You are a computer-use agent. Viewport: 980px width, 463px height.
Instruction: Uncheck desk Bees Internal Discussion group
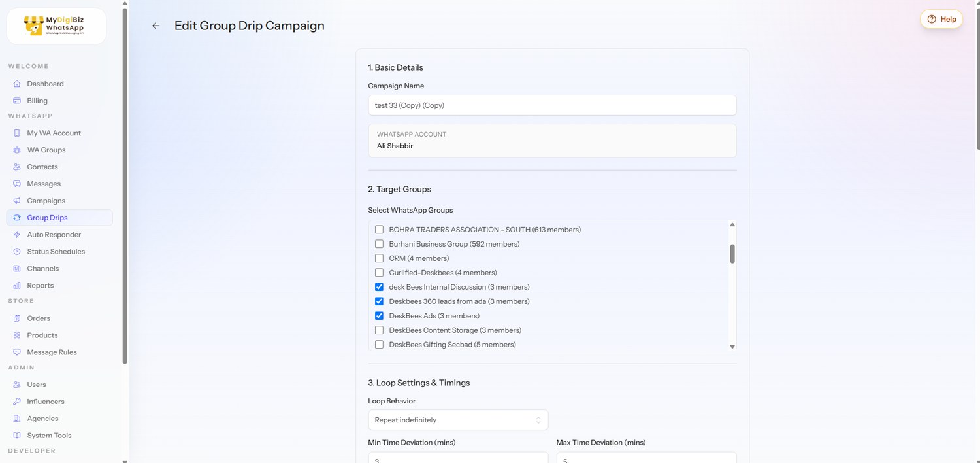pyautogui.click(x=379, y=287)
